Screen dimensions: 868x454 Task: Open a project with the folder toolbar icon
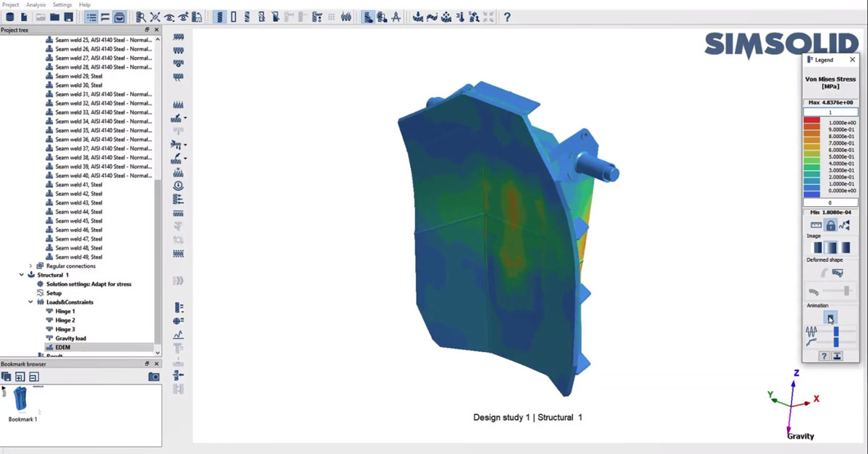(56, 16)
